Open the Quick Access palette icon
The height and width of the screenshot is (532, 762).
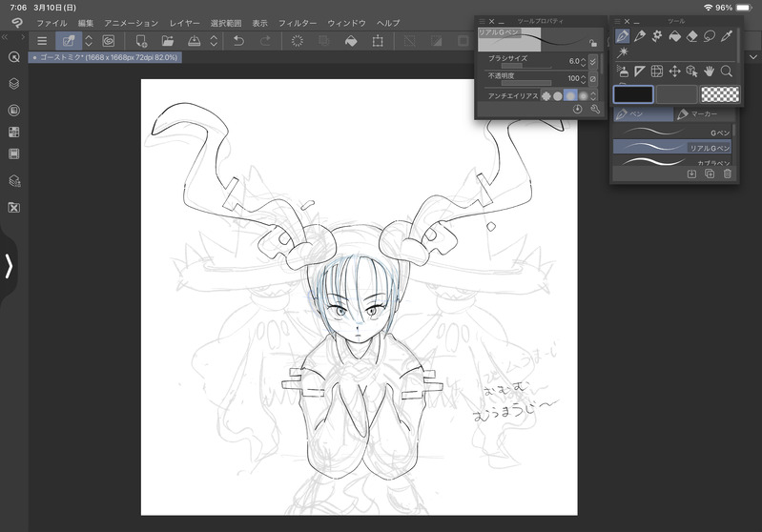tap(14, 57)
